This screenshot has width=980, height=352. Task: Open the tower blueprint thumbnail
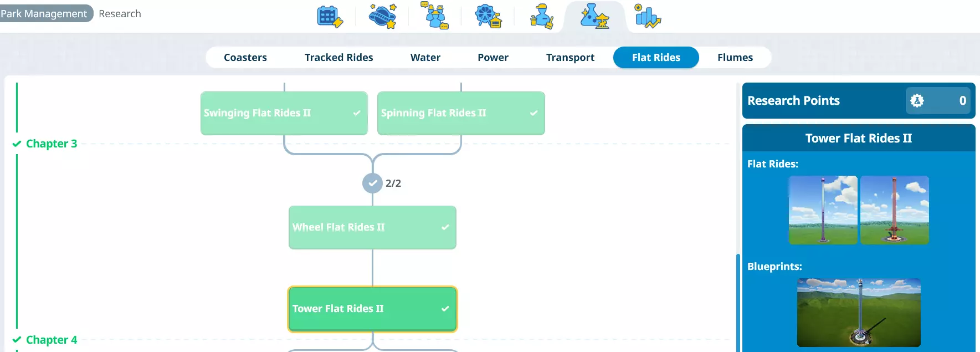point(858,313)
